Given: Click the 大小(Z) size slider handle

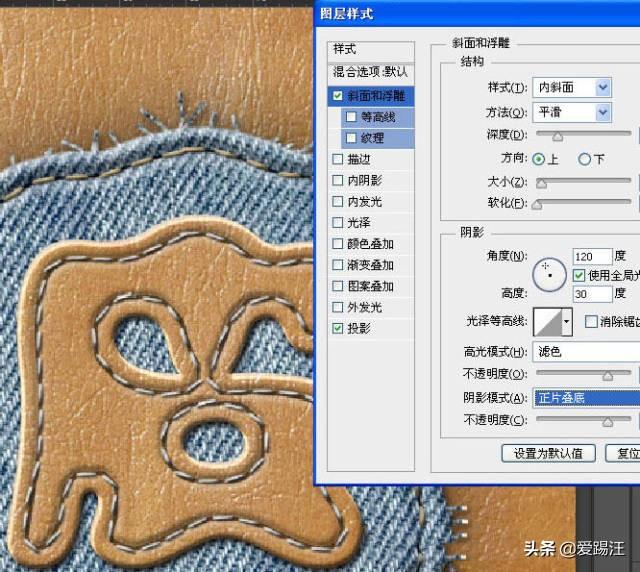Looking at the screenshot, I should (x=541, y=183).
